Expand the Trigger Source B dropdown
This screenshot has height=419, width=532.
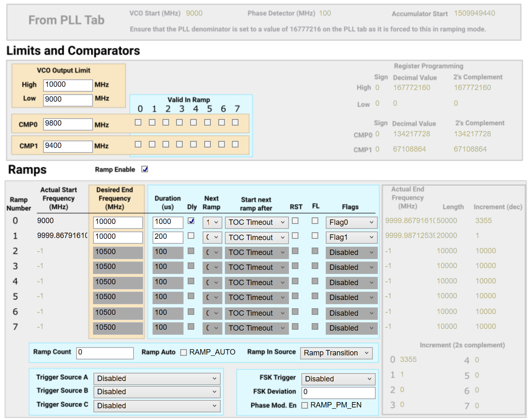point(157,392)
